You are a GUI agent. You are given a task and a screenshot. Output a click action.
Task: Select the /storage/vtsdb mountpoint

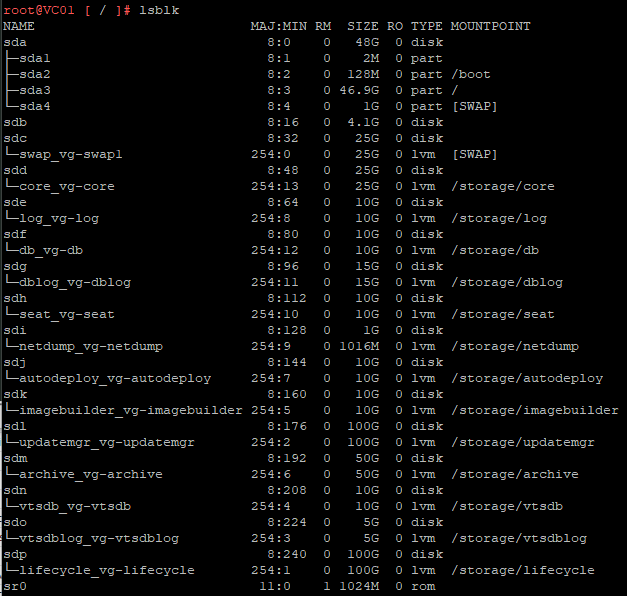(507, 506)
